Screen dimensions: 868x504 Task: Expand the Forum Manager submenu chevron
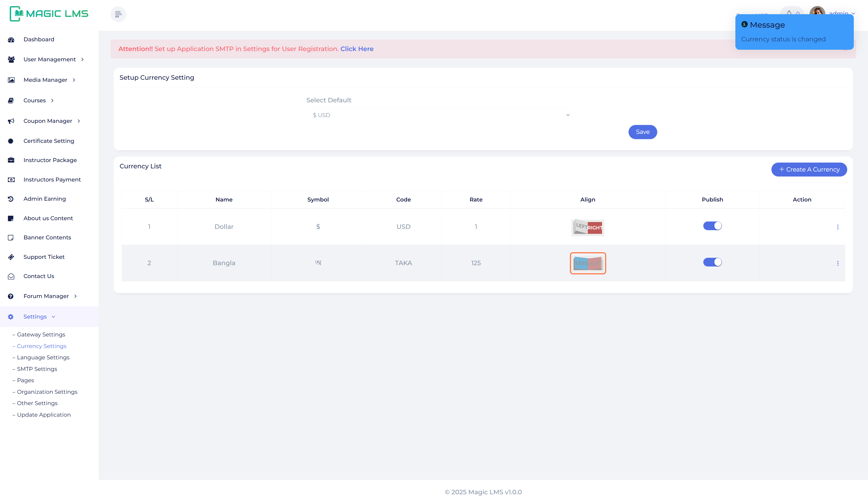76,296
